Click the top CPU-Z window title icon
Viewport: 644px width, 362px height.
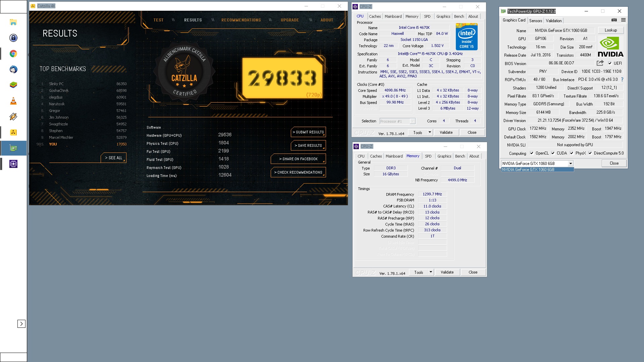355,7
